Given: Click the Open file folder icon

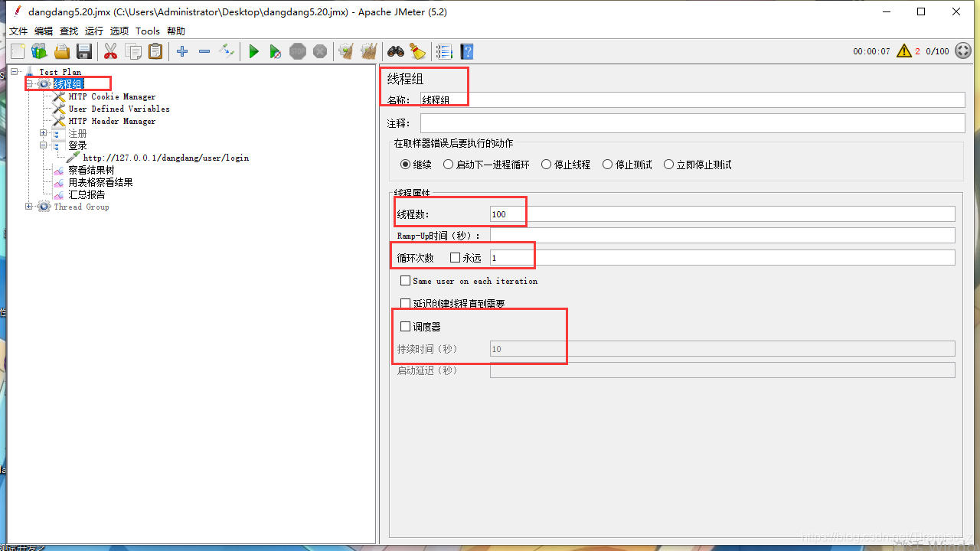Looking at the screenshot, I should coord(62,51).
